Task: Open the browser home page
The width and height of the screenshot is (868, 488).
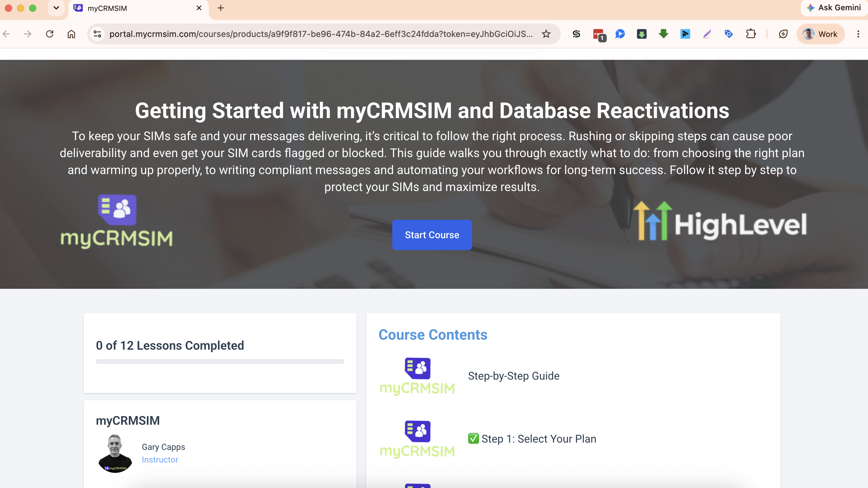Action: [71, 34]
